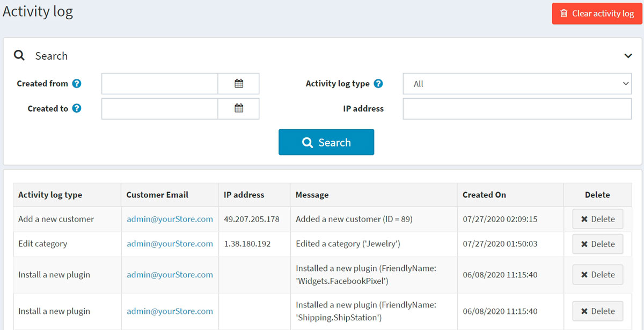This screenshot has height=330, width=644.
Task: Open the Created from calendar picker
Action: click(x=239, y=84)
